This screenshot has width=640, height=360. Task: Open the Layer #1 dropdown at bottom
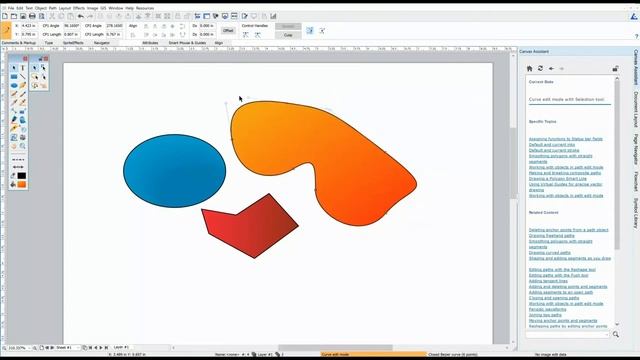122,347
